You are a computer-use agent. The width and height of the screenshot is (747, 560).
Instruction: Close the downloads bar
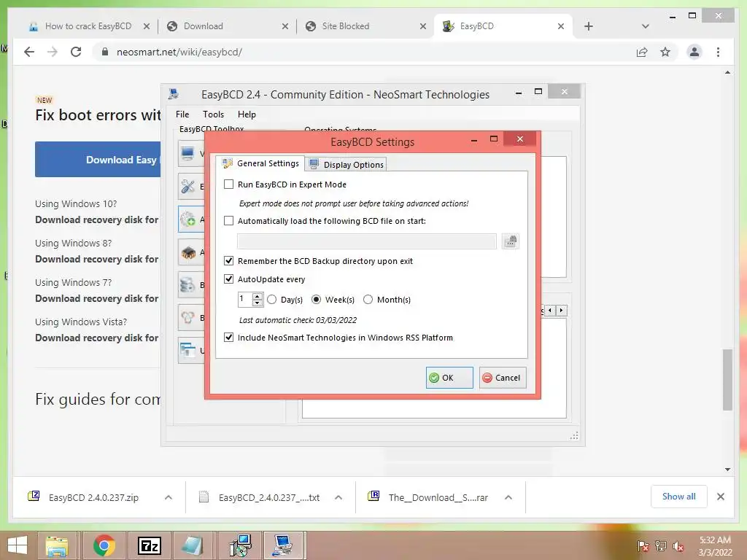(720, 497)
